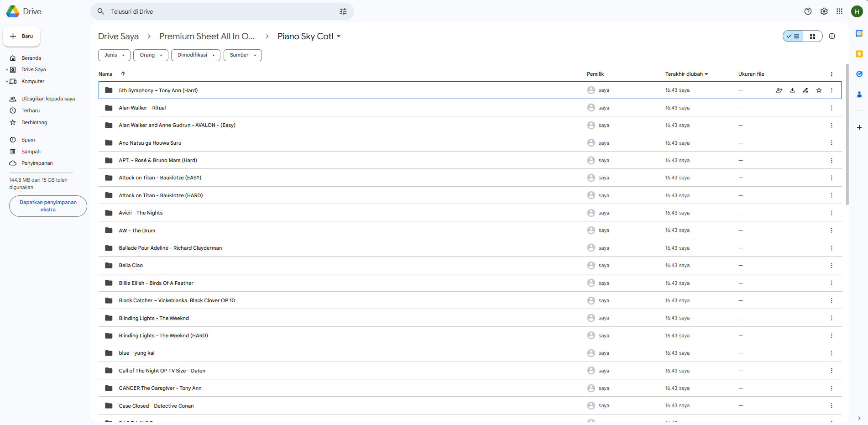This screenshot has height=425, width=868.
Task: Click the share icon on 5th Symphony row
Action: tap(779, 90)
